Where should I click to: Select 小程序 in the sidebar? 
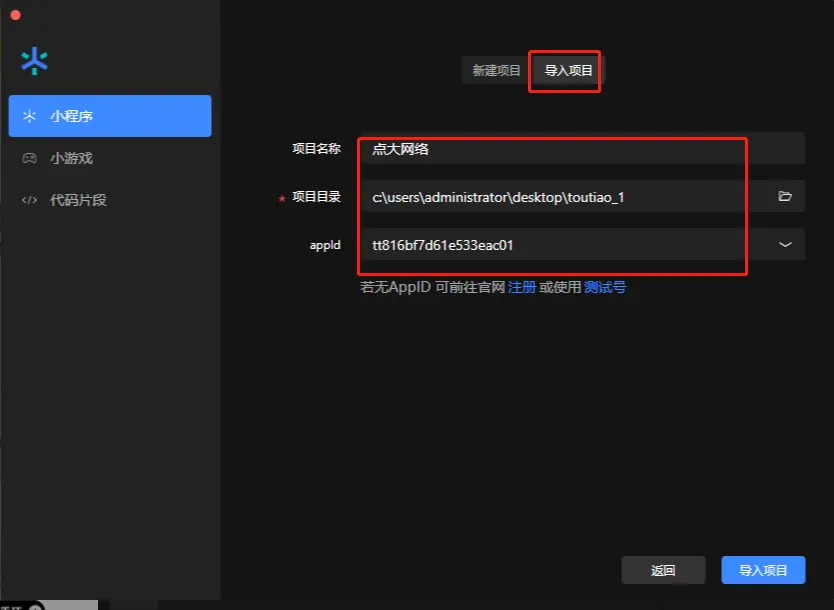click(x=110, y=116)
